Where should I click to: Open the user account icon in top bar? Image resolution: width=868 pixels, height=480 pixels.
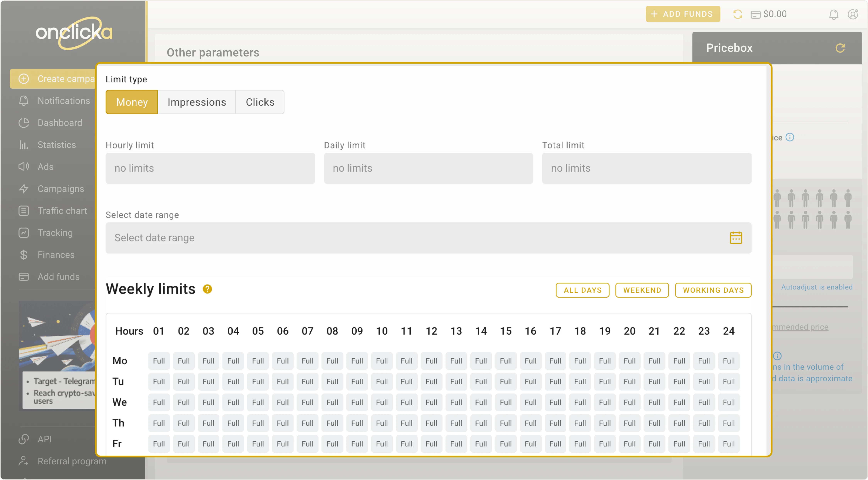point(853,14)
